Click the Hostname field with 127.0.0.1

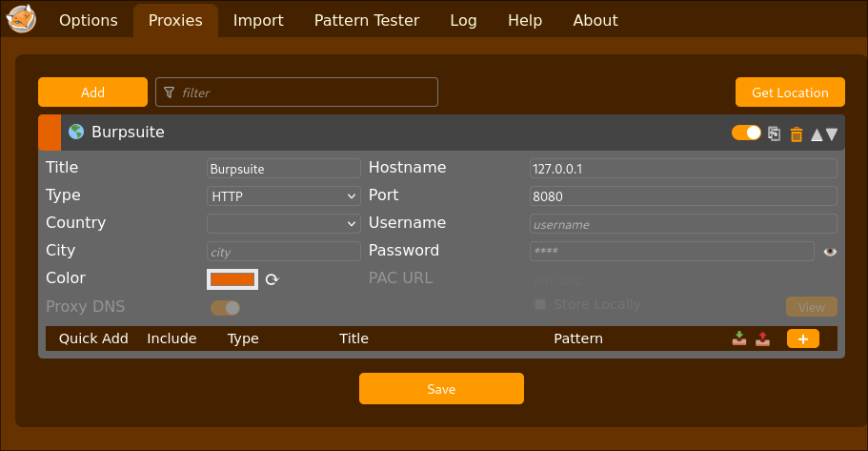coord(683,169)
